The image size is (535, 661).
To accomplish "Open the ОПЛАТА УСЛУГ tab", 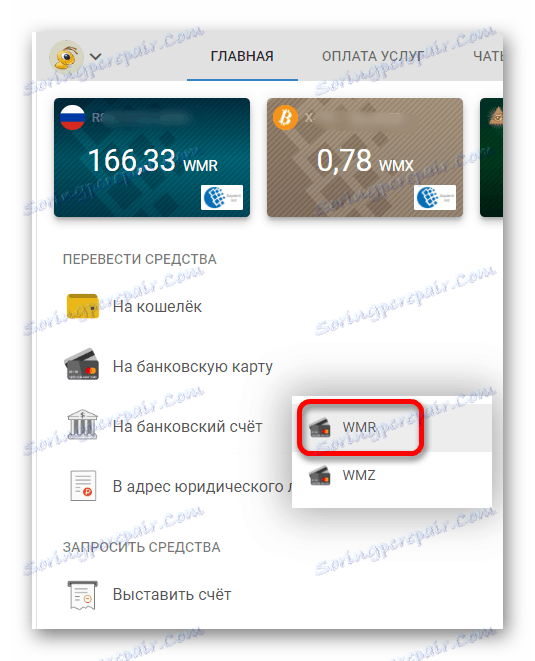I will click(373, 56).
